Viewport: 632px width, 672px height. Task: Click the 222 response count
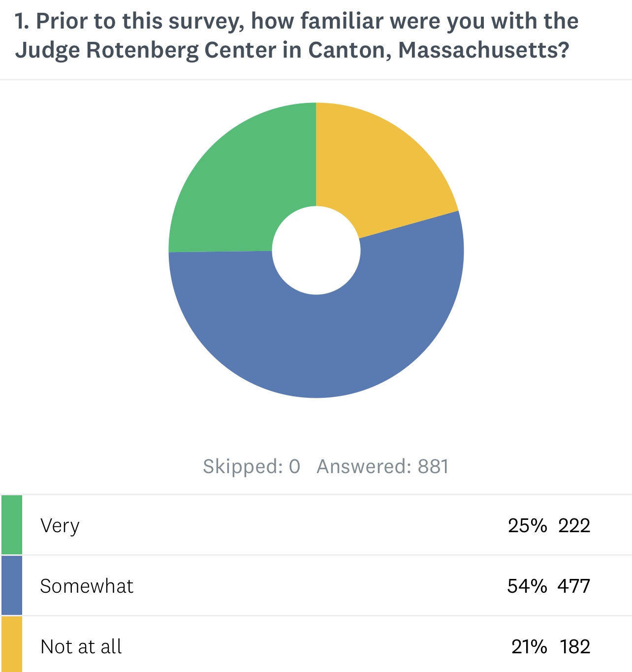(574, 526)
